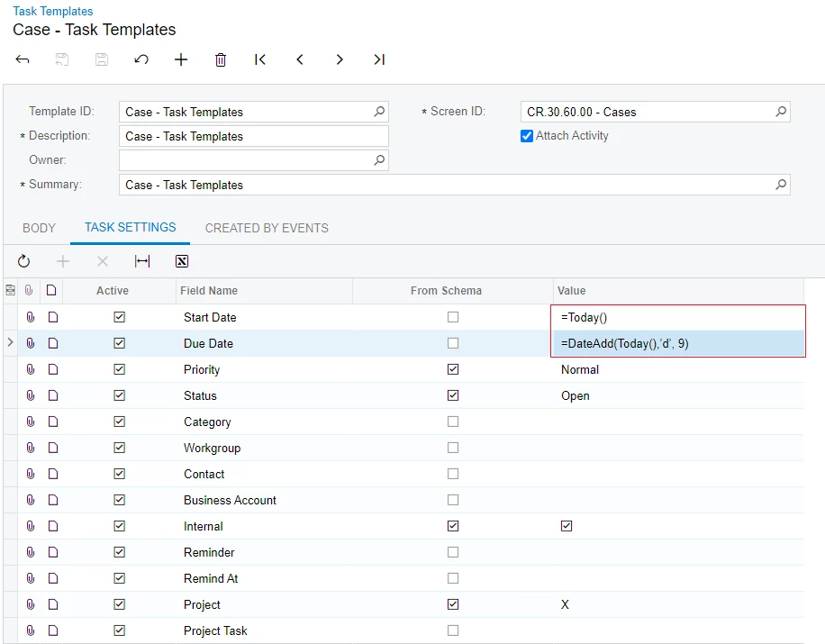Click the Business Account field name cell
The height and width of the screenshot is (644, 825).
(264, 500)
